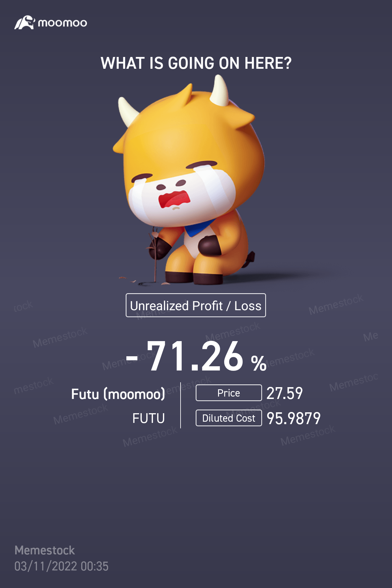Click the vertical divider between name and price
The image size is (392, 588).
(181, 405)
